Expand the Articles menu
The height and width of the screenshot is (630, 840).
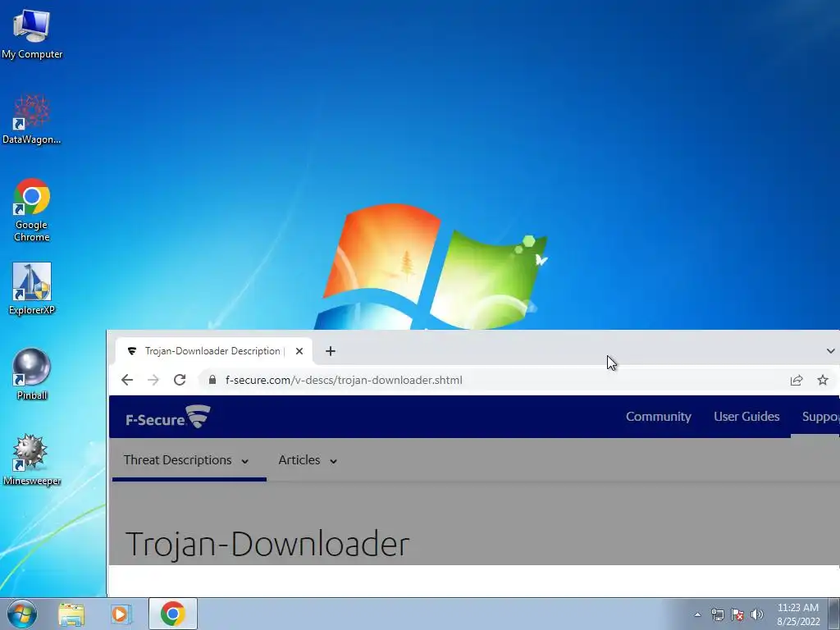(x=308, y=460)
